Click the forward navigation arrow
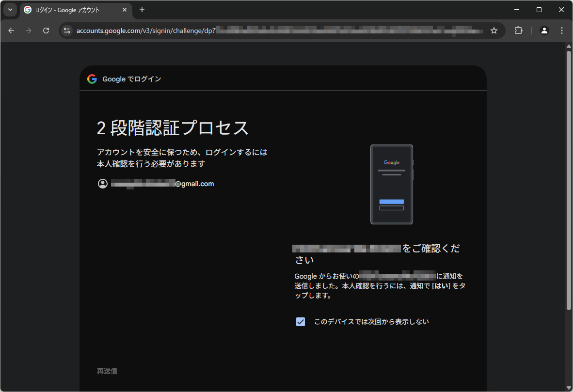This screenshot has width=573, height=392. [x=28, y=30]
